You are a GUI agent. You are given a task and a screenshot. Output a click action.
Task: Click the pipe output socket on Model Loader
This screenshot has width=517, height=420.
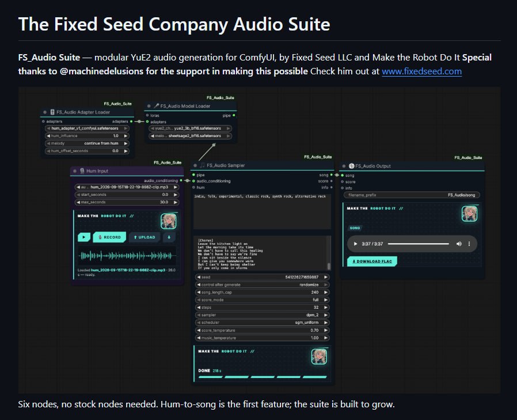(x=234, y=115)
